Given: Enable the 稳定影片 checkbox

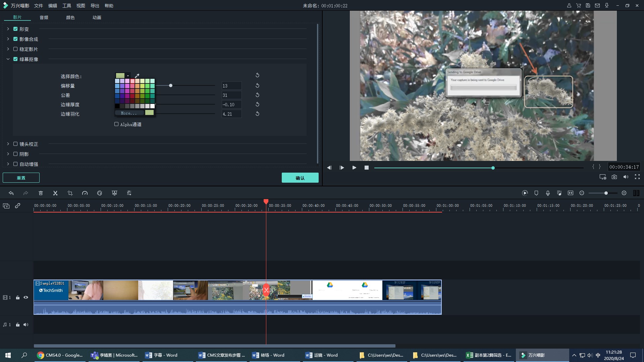Looking at the screenshot, I should [15, 49].
